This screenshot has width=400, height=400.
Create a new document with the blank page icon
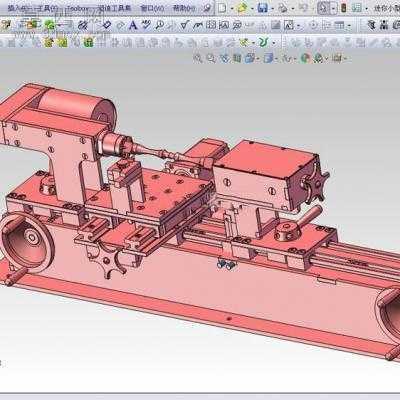[222, 8]
